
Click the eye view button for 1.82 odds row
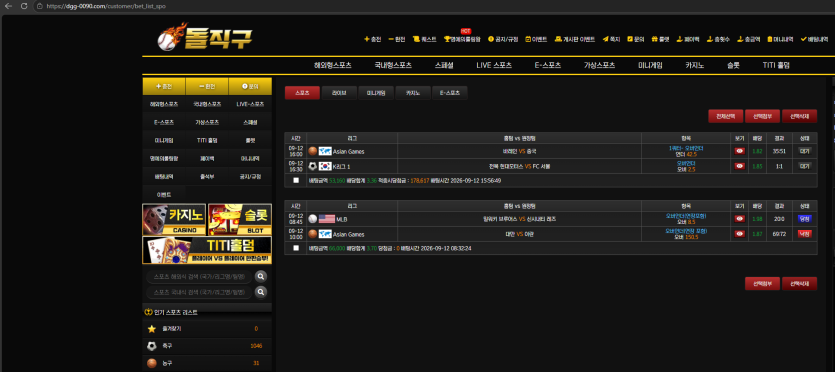pos(739,151)
